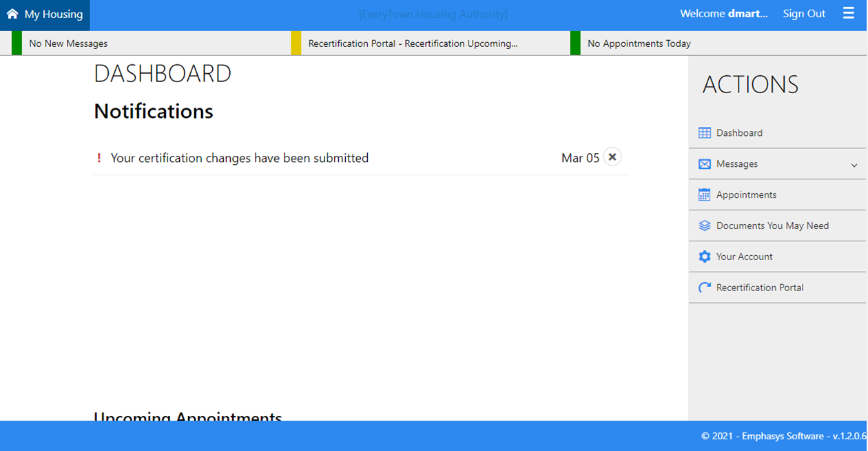
Task: Click the Recertification Portal arrow icon
Action: point(704,288)
